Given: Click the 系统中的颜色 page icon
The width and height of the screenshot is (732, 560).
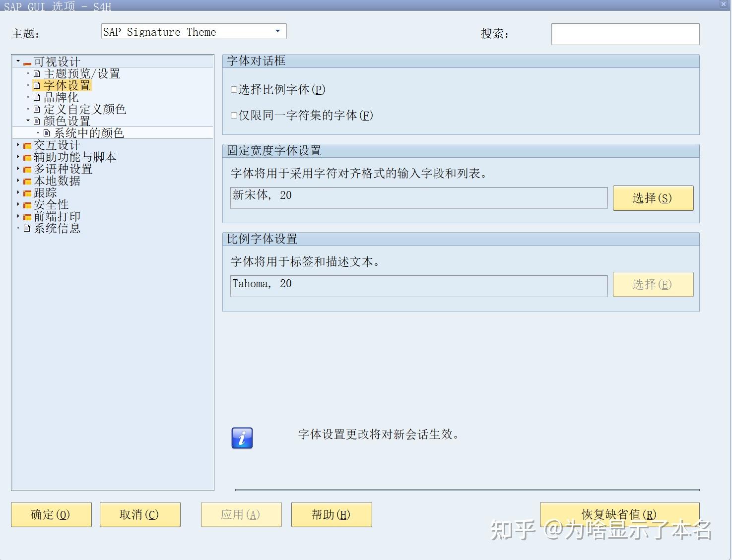Looking at the screenshot, I should (47, 132).
